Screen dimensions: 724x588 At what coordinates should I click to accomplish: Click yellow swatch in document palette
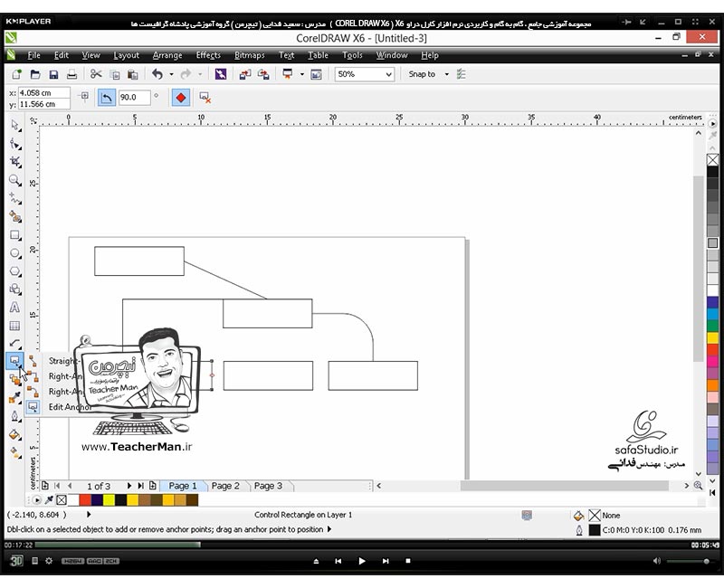tap(109, 500)
